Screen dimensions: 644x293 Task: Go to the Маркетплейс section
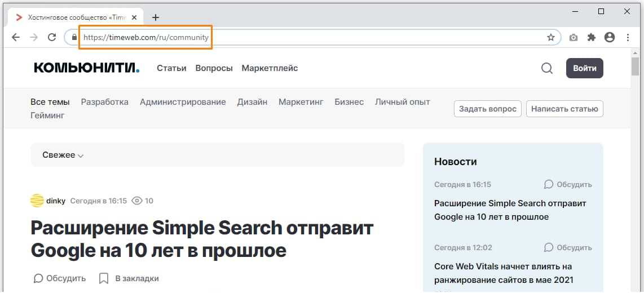point(270,68)
